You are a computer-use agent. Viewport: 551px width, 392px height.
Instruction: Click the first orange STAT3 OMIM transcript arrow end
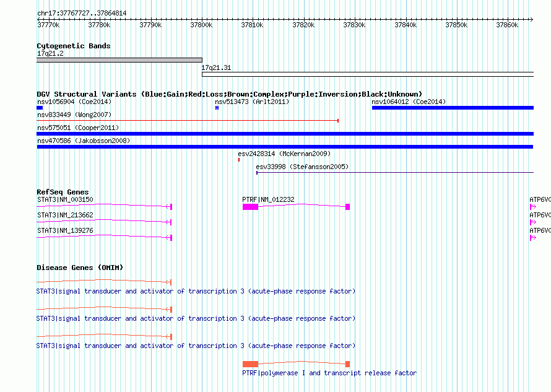(x=169, y=282)
